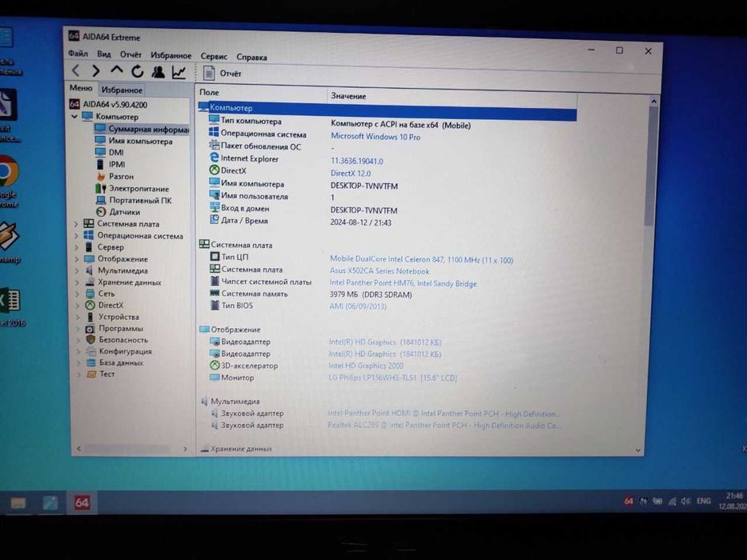747x560 pixels.
Task: Open the Справка menu
Action: pos(251,57)
